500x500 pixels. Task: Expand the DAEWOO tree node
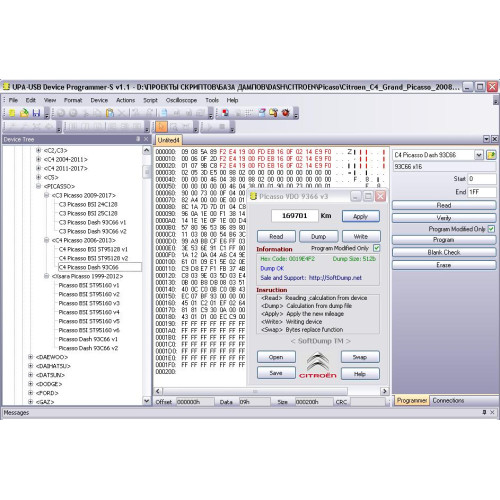tap(30, 357)
